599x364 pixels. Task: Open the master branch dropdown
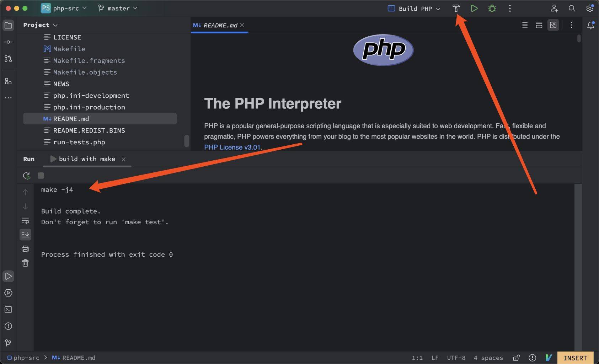tap(118, 8)
